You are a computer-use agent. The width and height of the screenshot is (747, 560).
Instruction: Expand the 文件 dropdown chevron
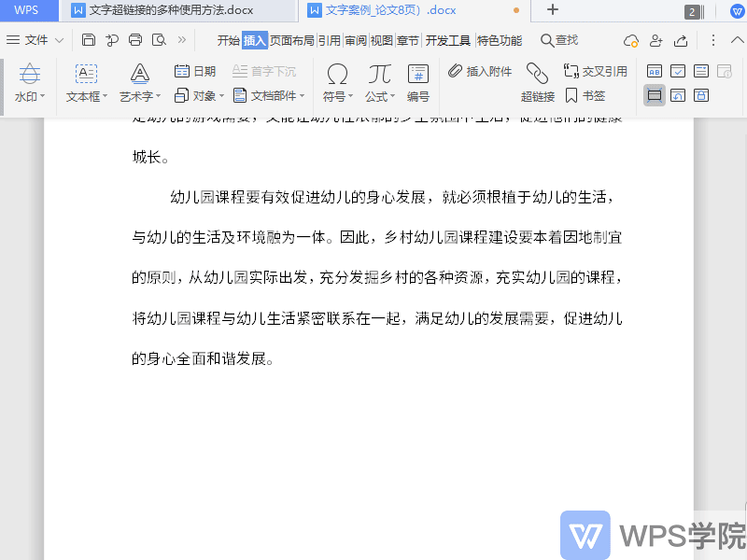[x=60, y=40]
